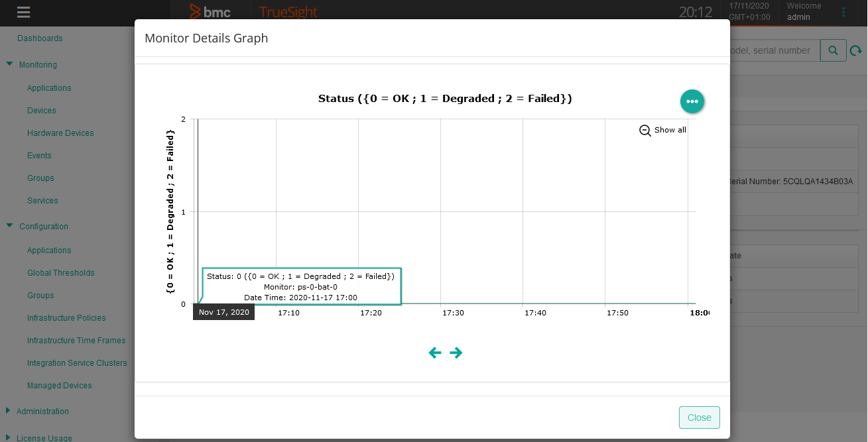
Task: Open the hamburger navigation menu
Action: point(23,12)
